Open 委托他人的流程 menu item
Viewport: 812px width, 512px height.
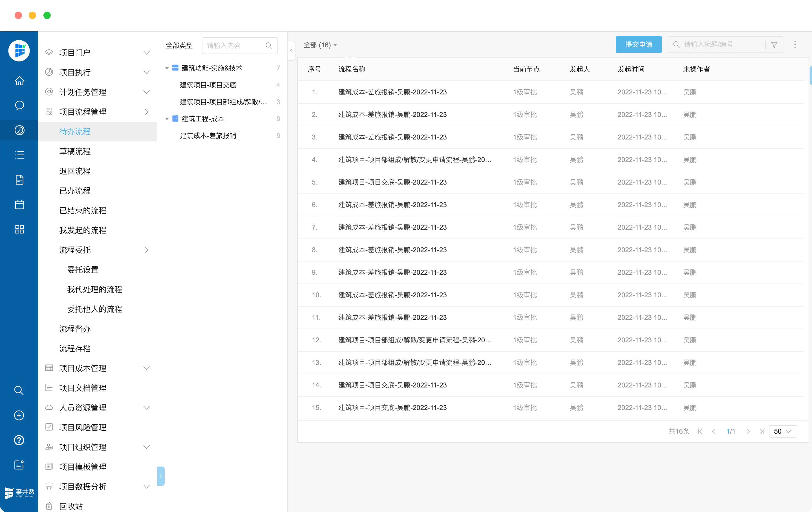pos(94,309)
